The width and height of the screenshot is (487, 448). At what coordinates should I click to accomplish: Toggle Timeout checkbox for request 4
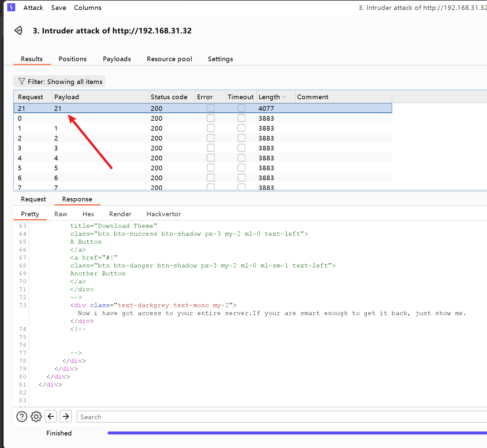click(x=241, y=158)
